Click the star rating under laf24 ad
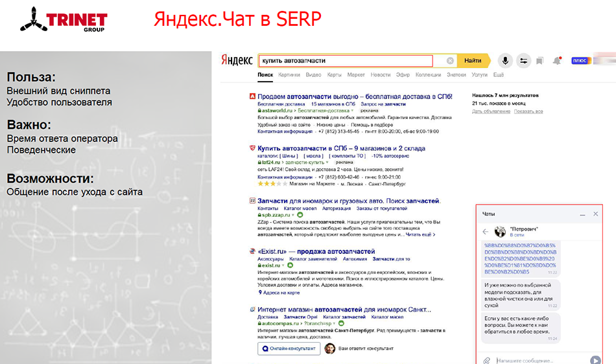This screenshot has height=364, width=616. point(272,183)
